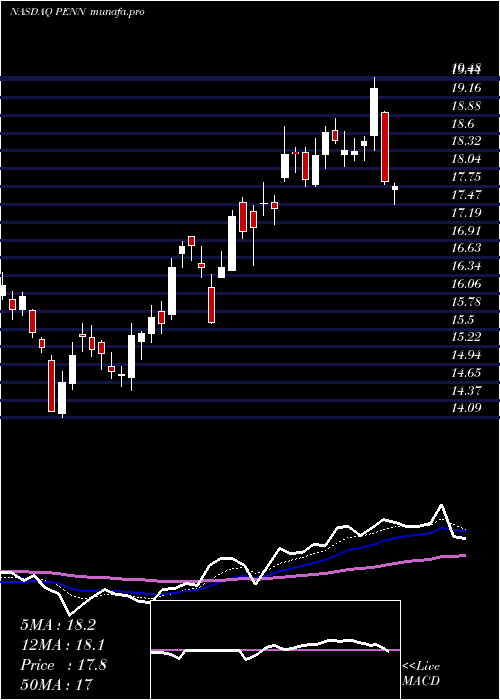The width and height of the screenshot is (500, 700).
Task: Click the 14.94 price level label
Action: (466, 355)
